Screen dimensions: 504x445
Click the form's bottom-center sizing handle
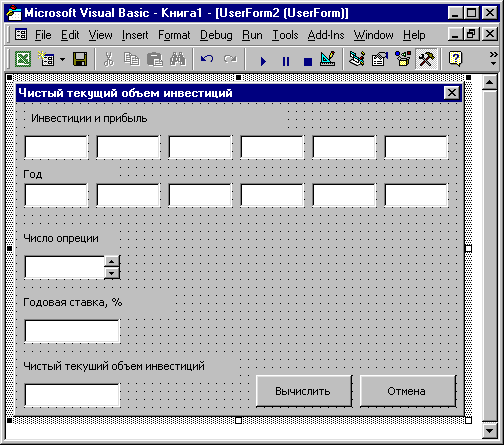238,421
